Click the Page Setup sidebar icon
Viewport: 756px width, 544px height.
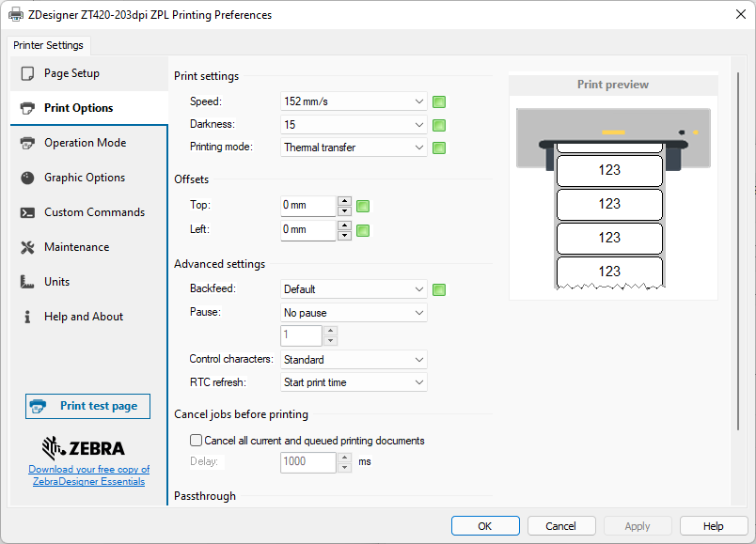(x=27, y=73)
